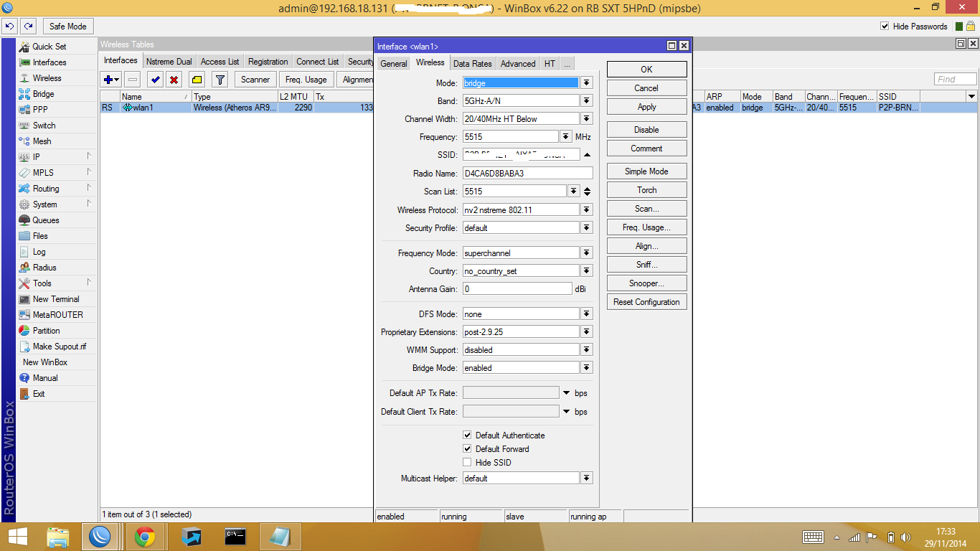The height and width of the screenshot is (551, 980).
Task: Click the Find box in Wireless Tables
Action: pyautogui.click(x=956, y=79)
